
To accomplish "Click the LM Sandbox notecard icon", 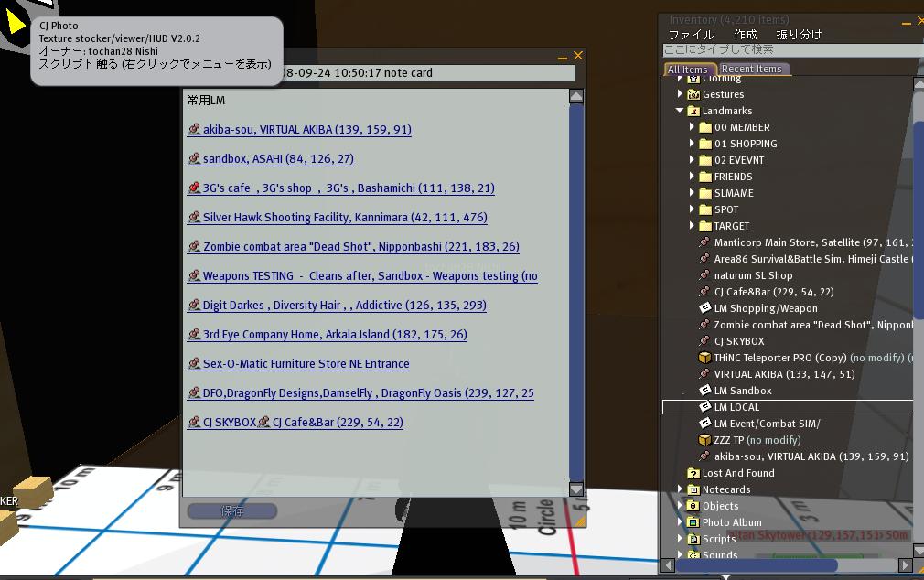I will 704,391.
